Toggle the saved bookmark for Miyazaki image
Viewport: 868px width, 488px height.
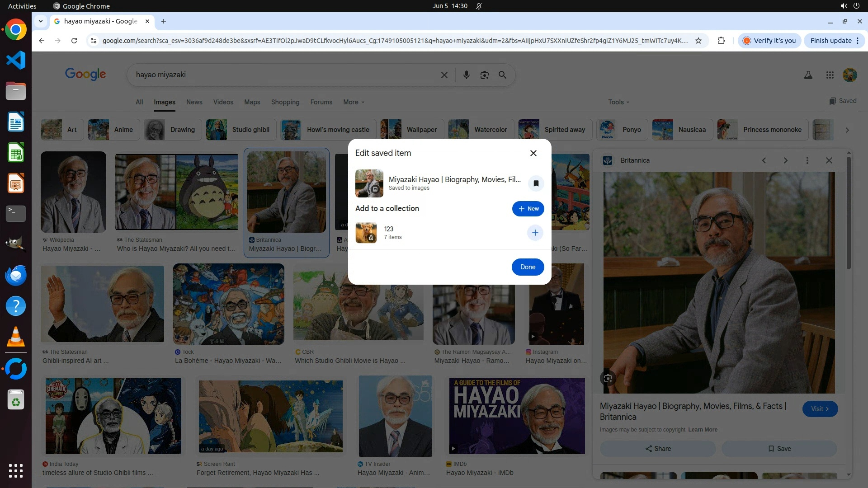[x=536, y=183]
